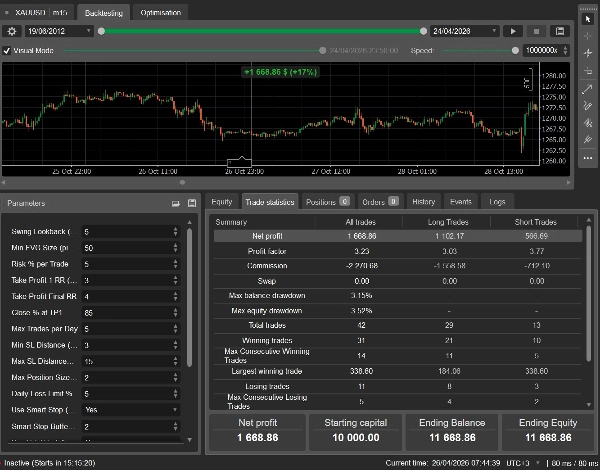The image size is (600, 470).
Task: Click the profit label +1 668.86 $ on chart
Action: tap(280, 72)
